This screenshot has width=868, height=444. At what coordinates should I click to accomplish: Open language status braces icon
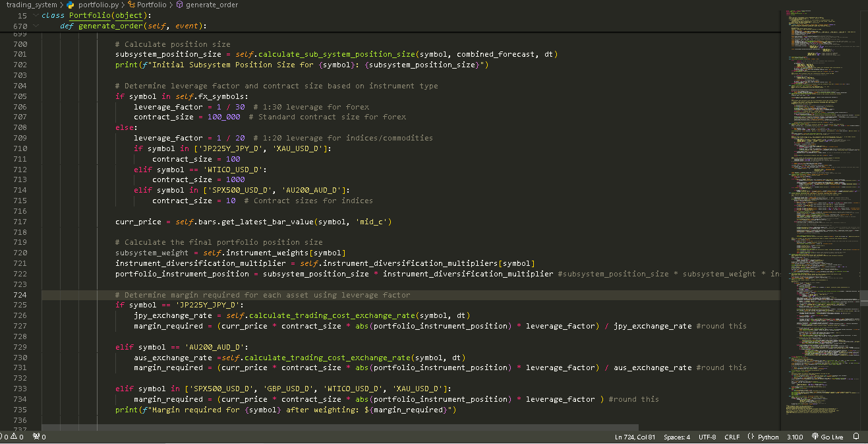(x=751, y=437)
